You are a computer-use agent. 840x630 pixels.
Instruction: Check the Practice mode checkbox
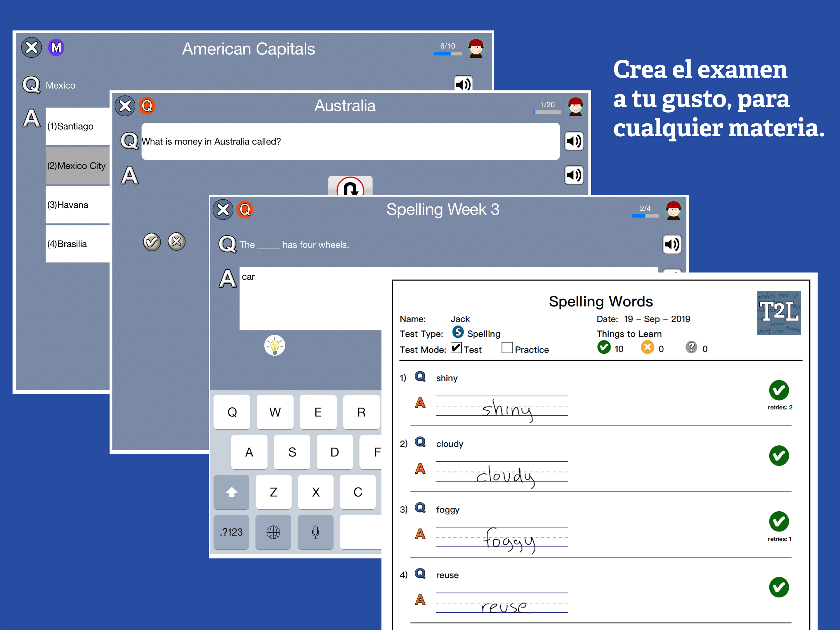(507, 348)
